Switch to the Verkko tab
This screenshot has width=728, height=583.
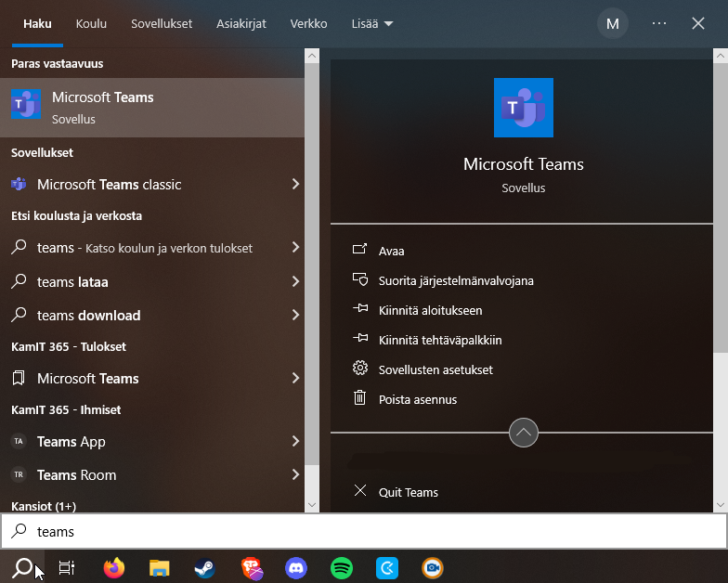tap(308, 24)
